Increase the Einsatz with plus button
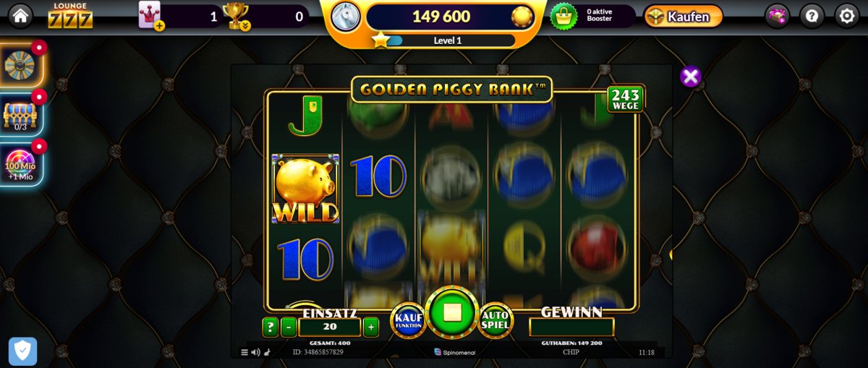Screen dimensions: 868x368 (370, 327)
